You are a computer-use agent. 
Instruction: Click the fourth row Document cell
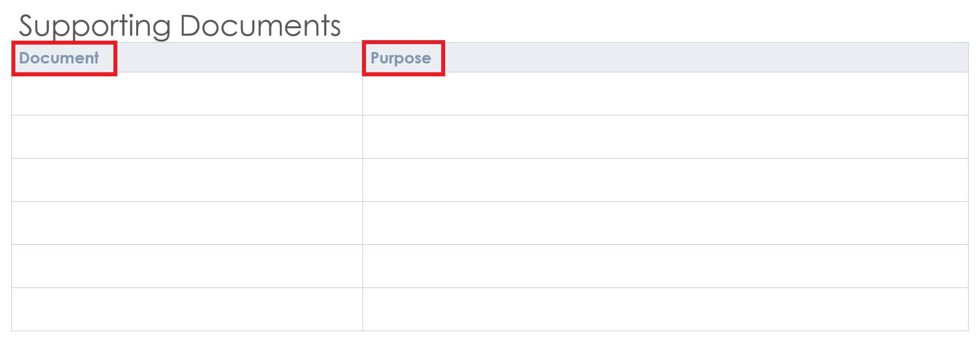(187, 223)
